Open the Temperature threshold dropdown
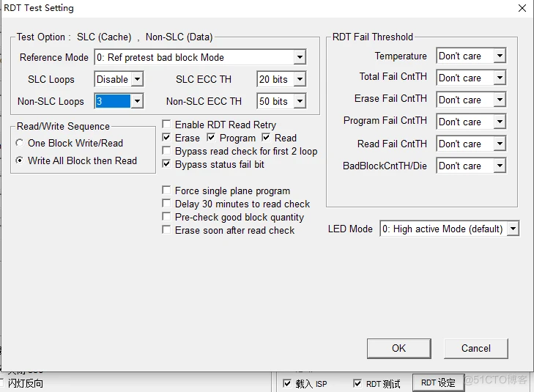This screenshot has height=392, width=534. (x=471, y=56)
